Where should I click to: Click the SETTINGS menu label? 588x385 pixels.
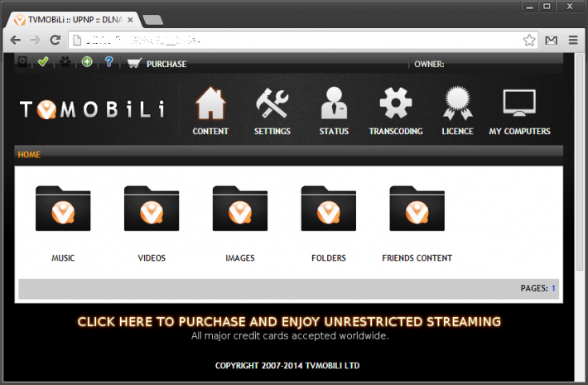[x=272, y=131]
